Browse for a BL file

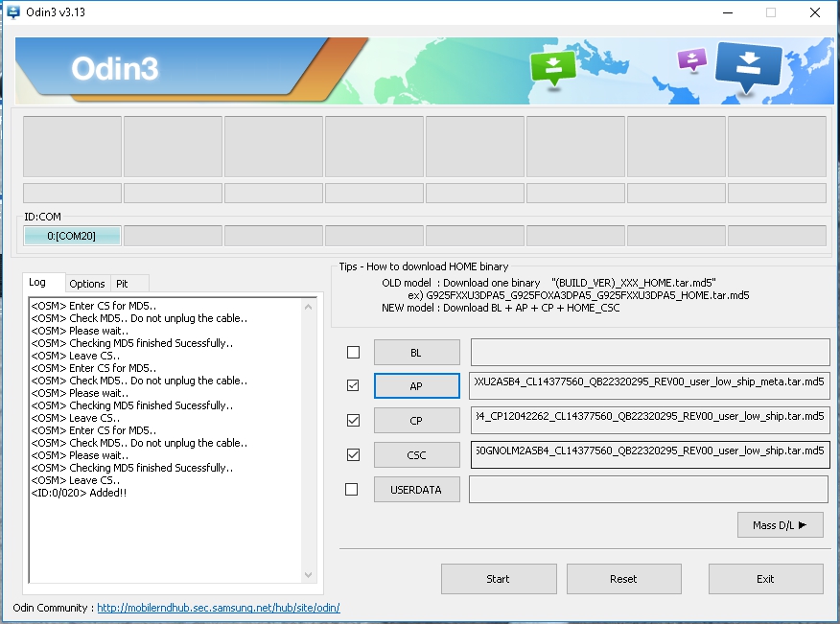tap(416, 353)
